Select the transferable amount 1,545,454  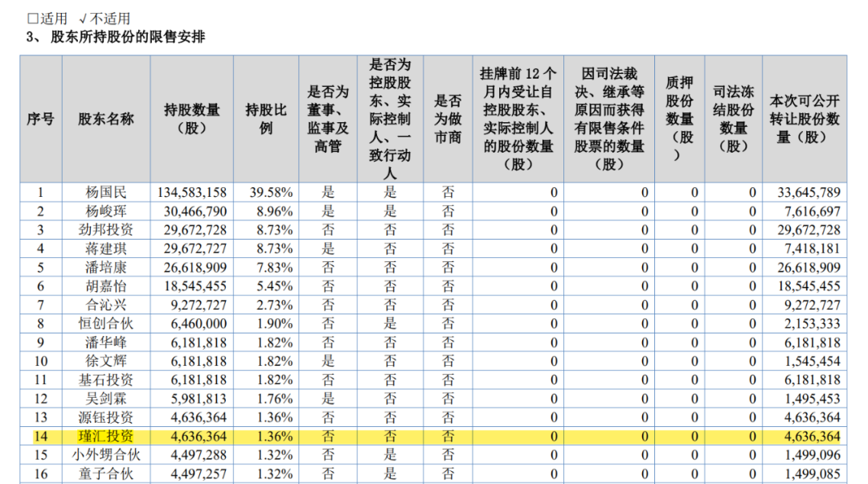coord(812,362)
